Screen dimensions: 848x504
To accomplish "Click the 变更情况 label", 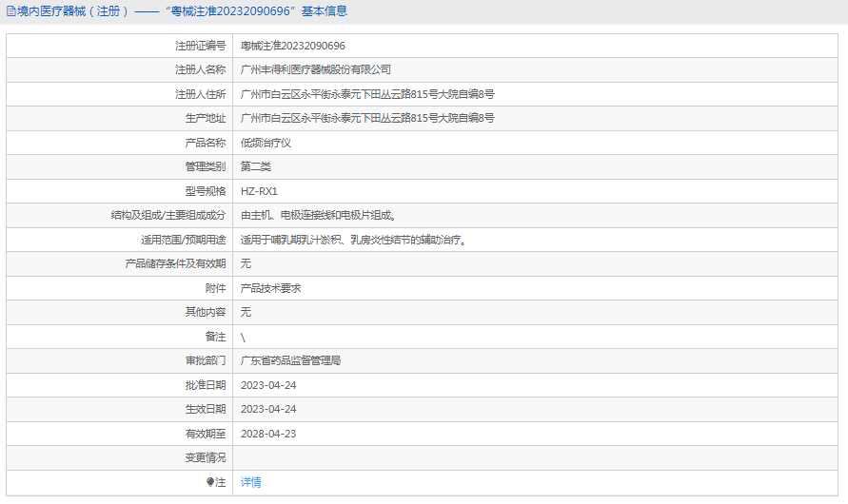I will tap(206, 457).
